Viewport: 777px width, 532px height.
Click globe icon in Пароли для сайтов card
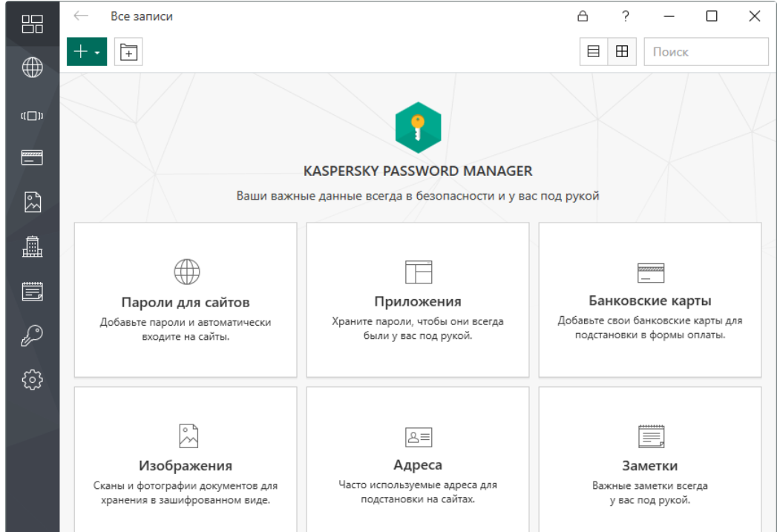[x=187, y=272]
